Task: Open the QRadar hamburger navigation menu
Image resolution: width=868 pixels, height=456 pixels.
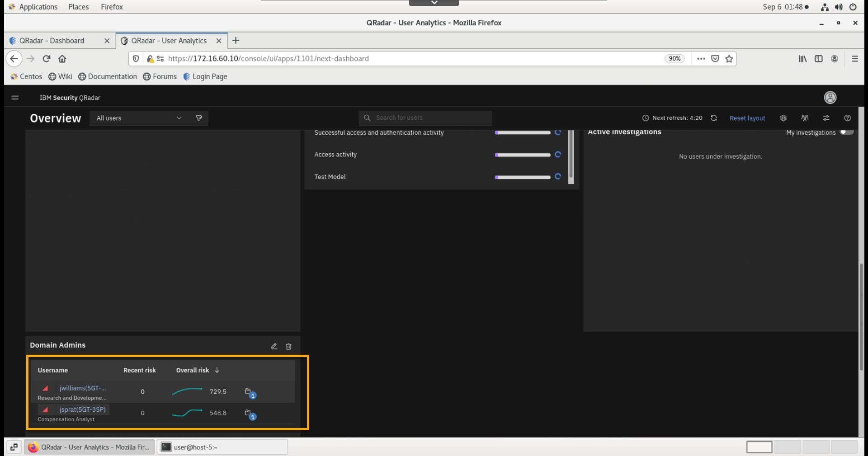Action: pos(15,98)
